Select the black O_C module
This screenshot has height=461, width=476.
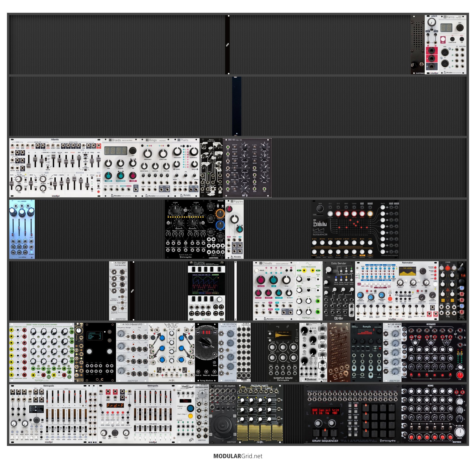point(100,352)
